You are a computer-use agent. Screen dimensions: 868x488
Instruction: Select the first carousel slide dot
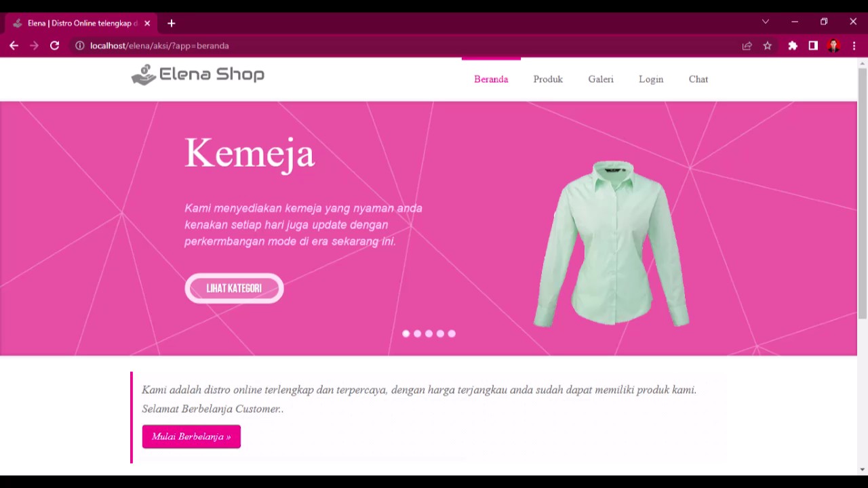pyautogui.click(x=406, y=333)
